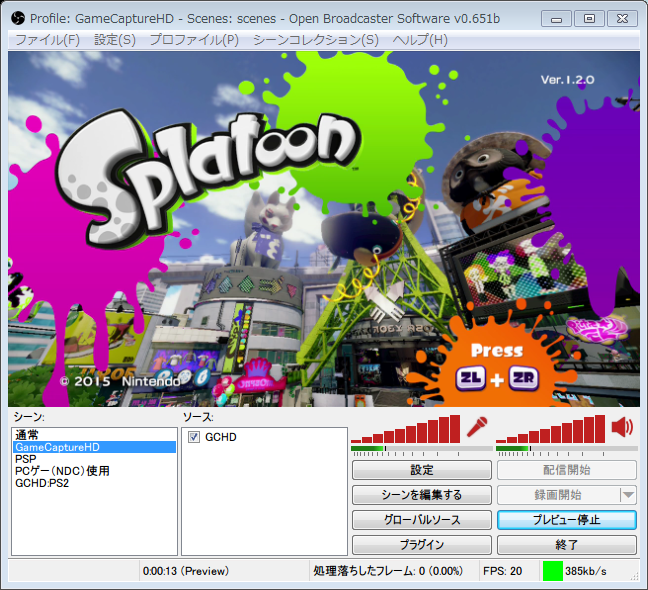Maximize the OBS window
The image size is (648, 590).
click(589, 19)
